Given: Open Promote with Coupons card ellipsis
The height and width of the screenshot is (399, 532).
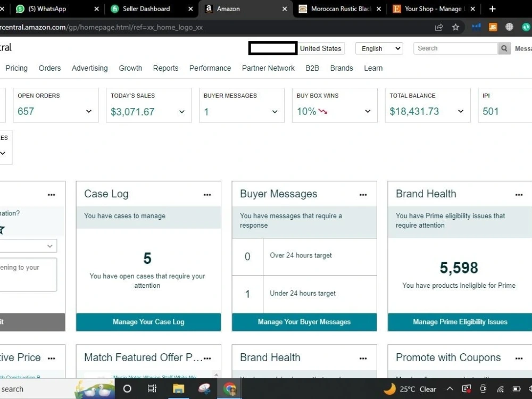Looking at the screenshot, I should (519, 358).
